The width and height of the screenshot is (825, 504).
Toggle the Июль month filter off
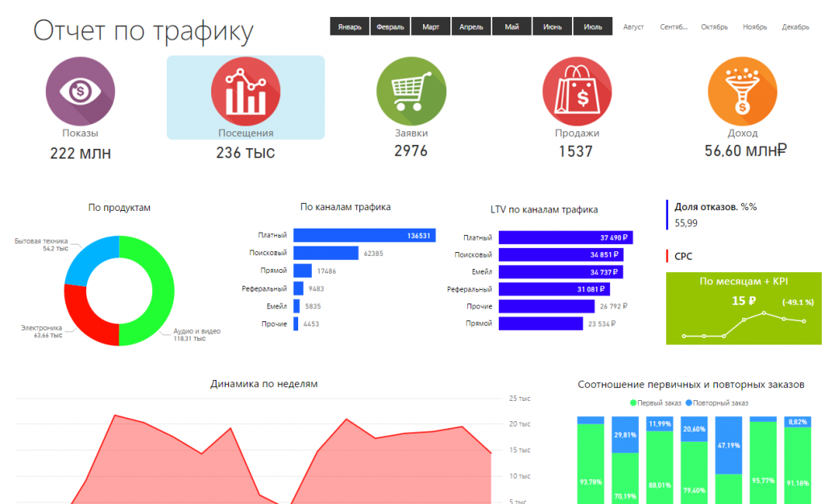click(x=593, y=27)
